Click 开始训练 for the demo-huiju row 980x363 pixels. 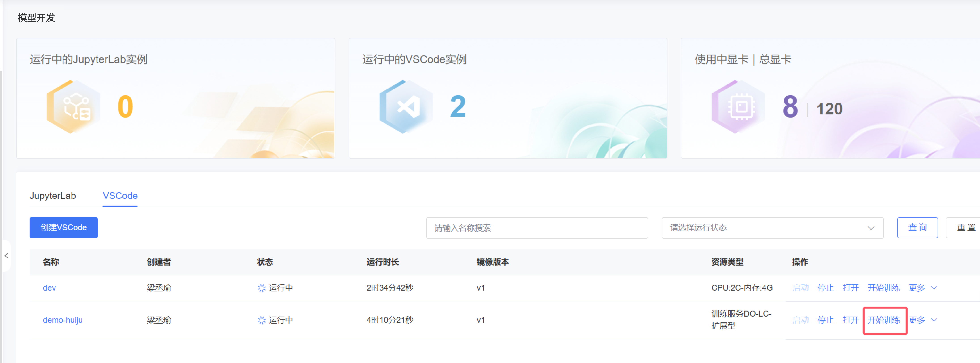883,320
